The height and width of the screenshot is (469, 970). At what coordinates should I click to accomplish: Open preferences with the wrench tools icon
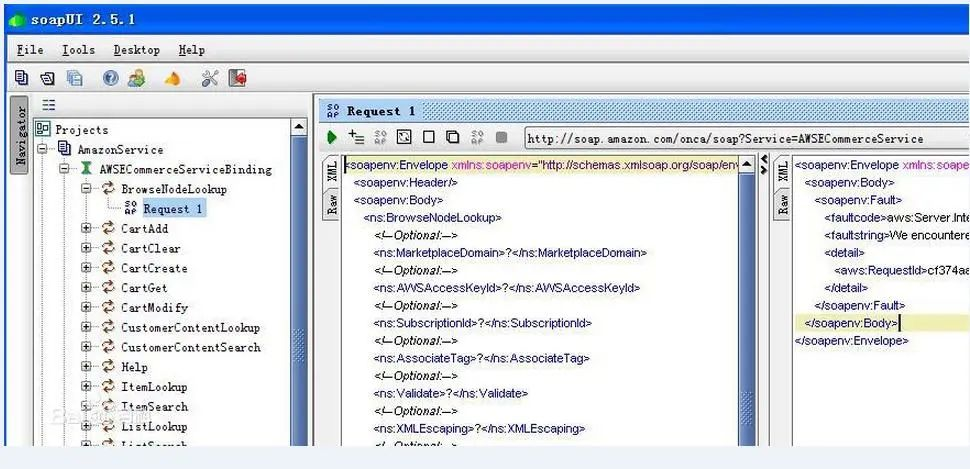(210, 78)
